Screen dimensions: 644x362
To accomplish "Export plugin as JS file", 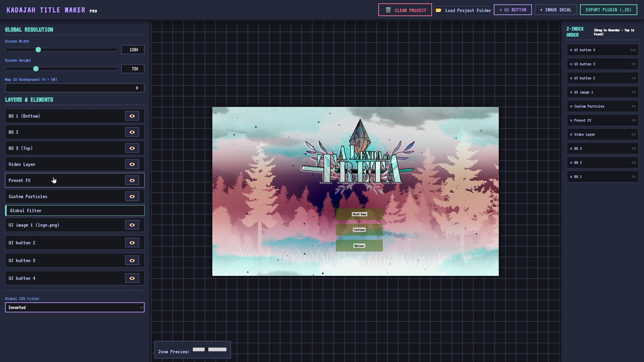I will pyautogui.click(x=608, y=10).
